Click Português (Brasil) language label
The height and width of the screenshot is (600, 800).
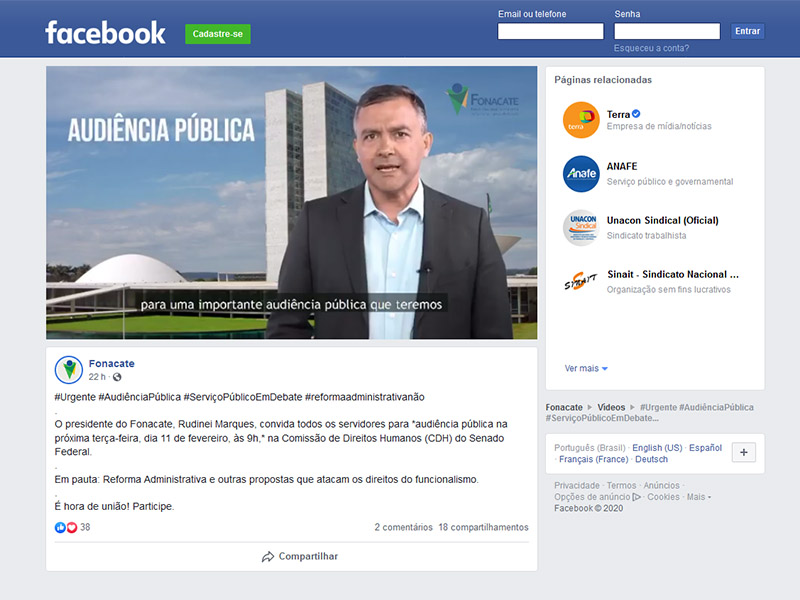[x=590, y=447]
